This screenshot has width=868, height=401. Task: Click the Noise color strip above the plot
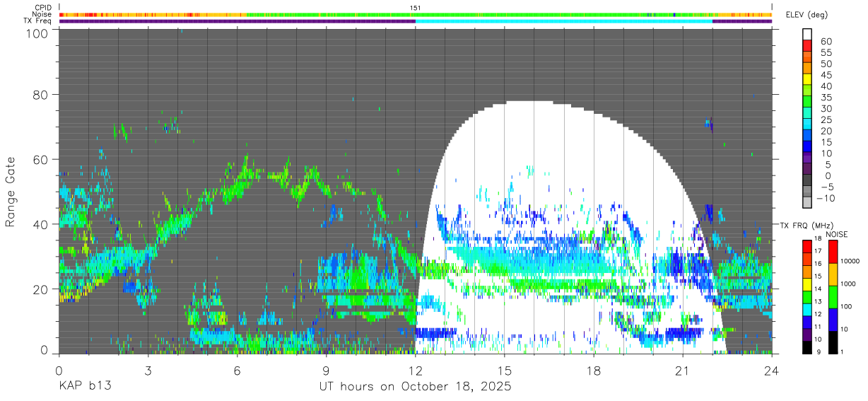click(x=416, y=14)
